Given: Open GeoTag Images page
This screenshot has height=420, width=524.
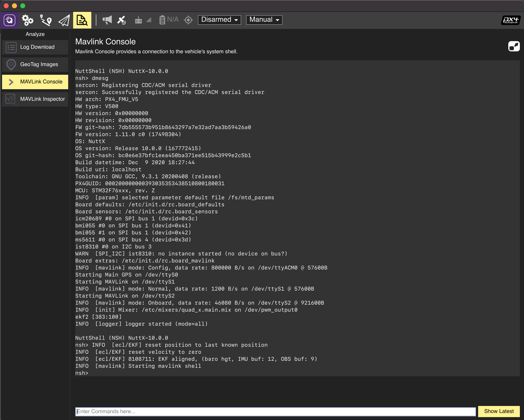Looking at the screenshot, I should click(x=35, y=64).
